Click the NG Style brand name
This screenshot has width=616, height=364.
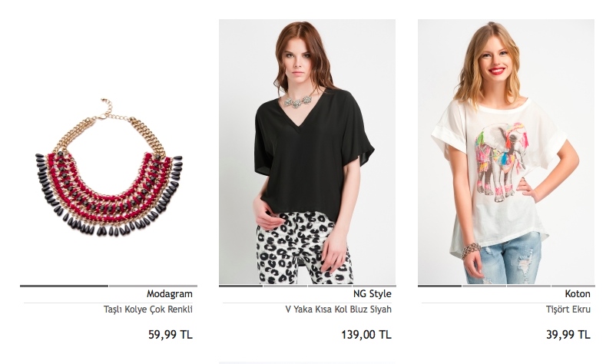(373, 294)
